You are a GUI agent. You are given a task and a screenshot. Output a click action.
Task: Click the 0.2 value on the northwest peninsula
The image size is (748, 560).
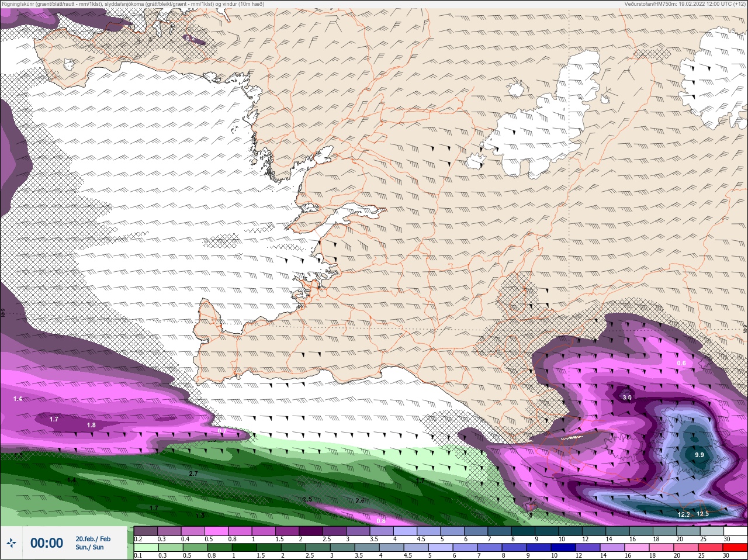coord(190,38)
